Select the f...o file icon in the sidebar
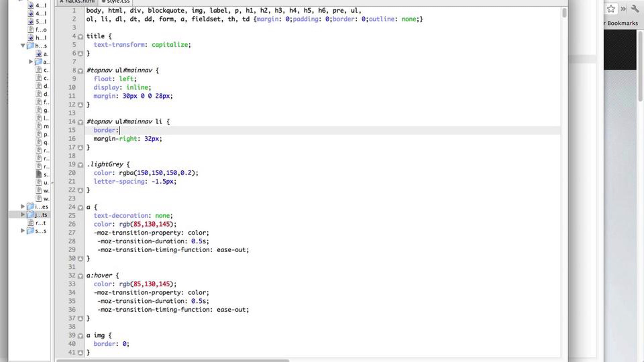The width and height of the screenshot is (644, 362). [x=31, y=29]
